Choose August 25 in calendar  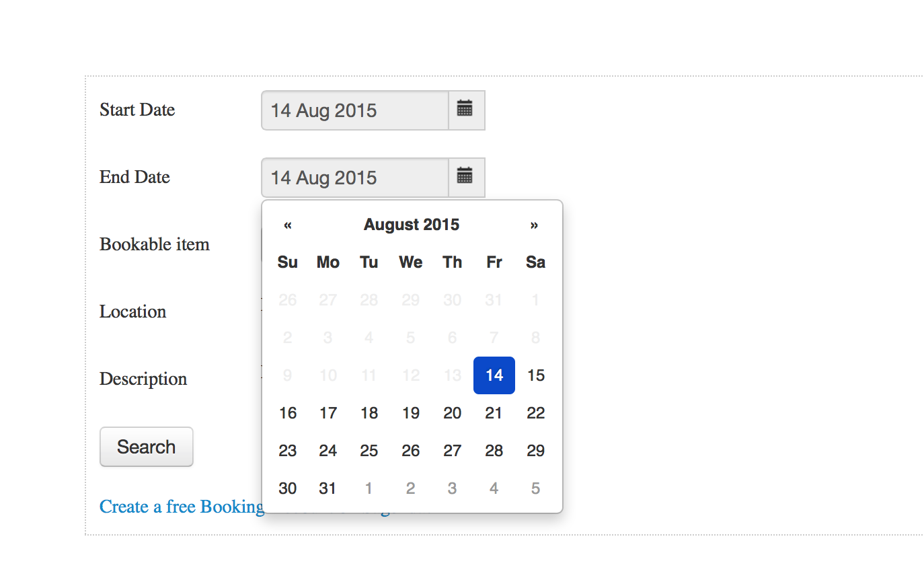369,451
